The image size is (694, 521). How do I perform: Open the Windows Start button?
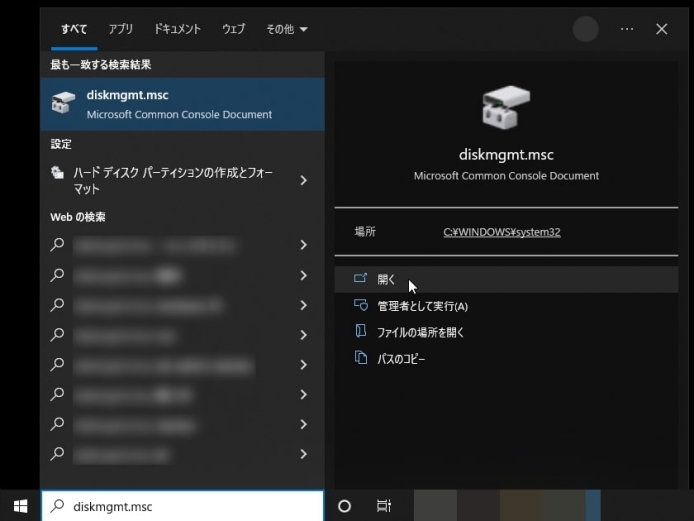pyautogui.click(x=20, y=506)
